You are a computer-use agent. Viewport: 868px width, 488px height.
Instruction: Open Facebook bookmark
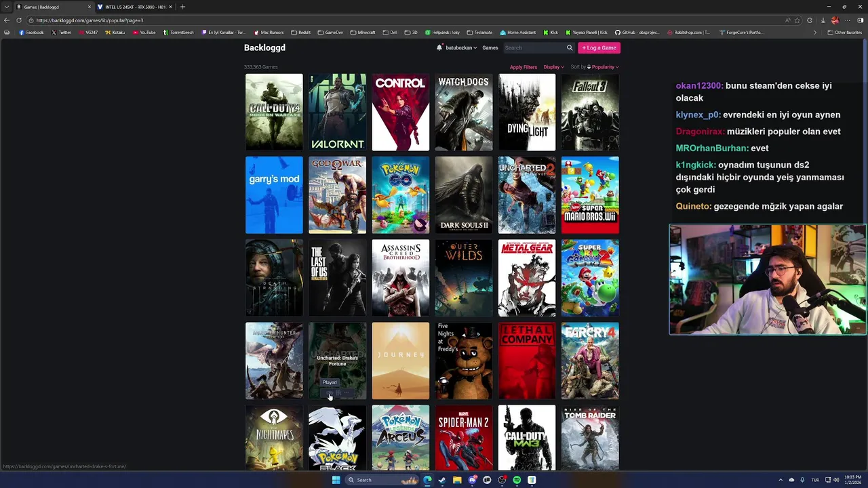(31, 32)
